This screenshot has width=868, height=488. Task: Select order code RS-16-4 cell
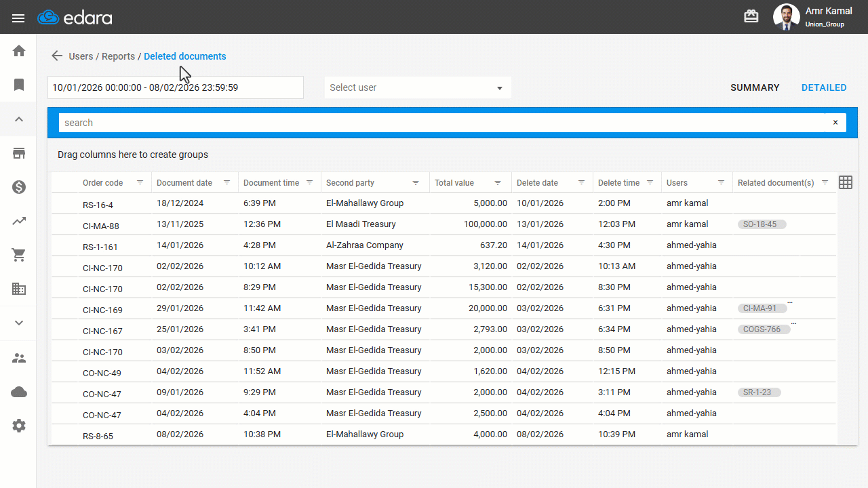point(98,204)
